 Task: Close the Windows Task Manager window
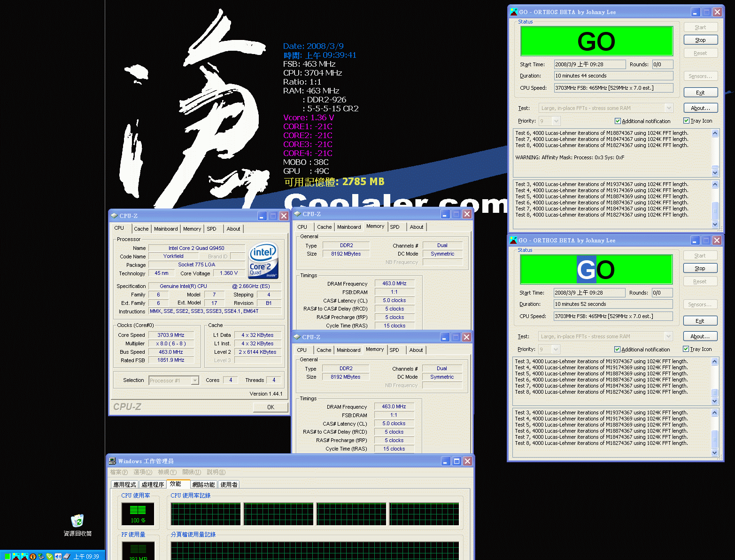pyautogui.click(x=467, y=461)
